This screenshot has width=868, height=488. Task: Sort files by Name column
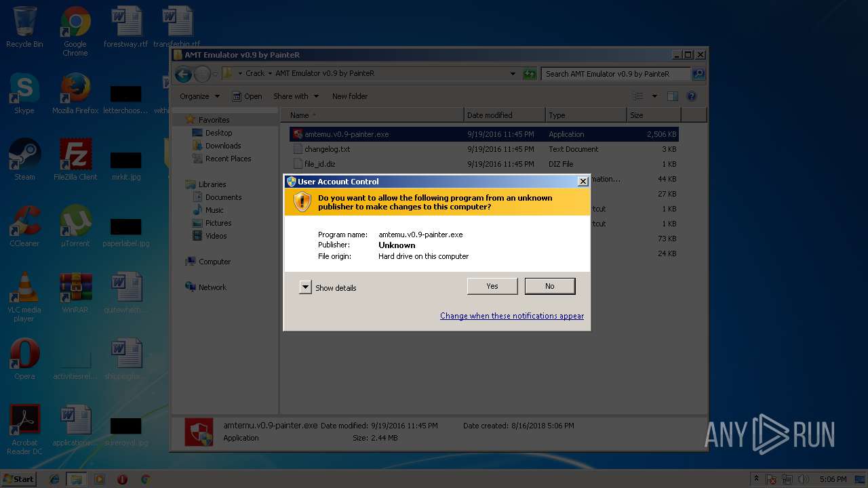[x=372, y=115]
